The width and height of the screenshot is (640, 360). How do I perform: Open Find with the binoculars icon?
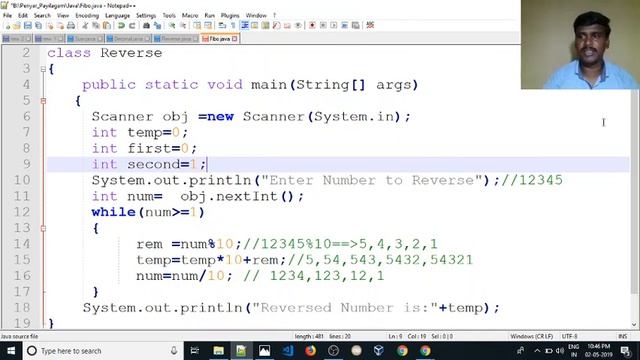pos(146,25)
